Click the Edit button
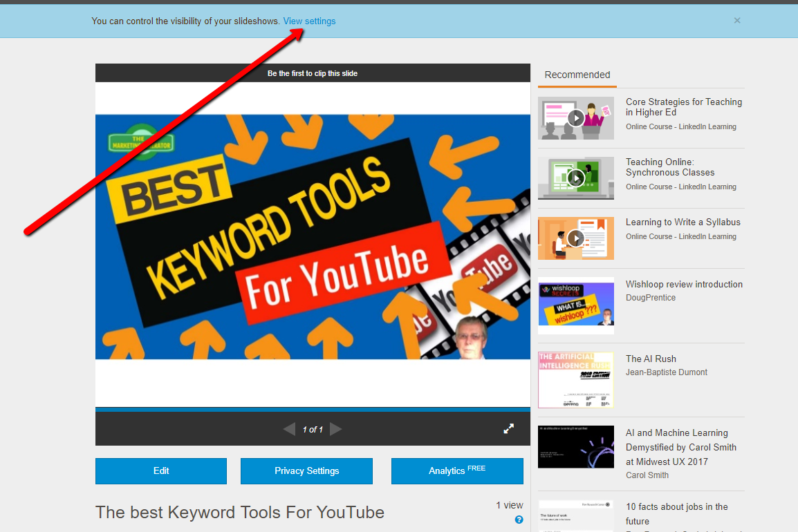This screenshot has height=532, width=798. click(161, 471)
